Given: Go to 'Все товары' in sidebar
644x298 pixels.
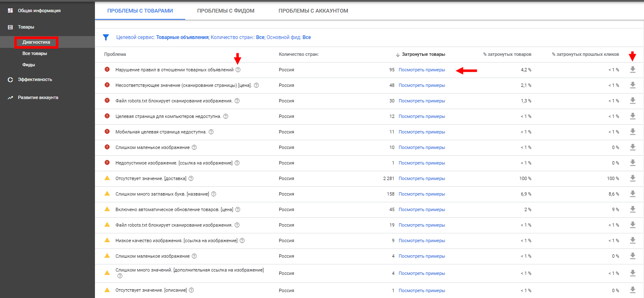Looking at the screenshot, I should click(34, 54).
